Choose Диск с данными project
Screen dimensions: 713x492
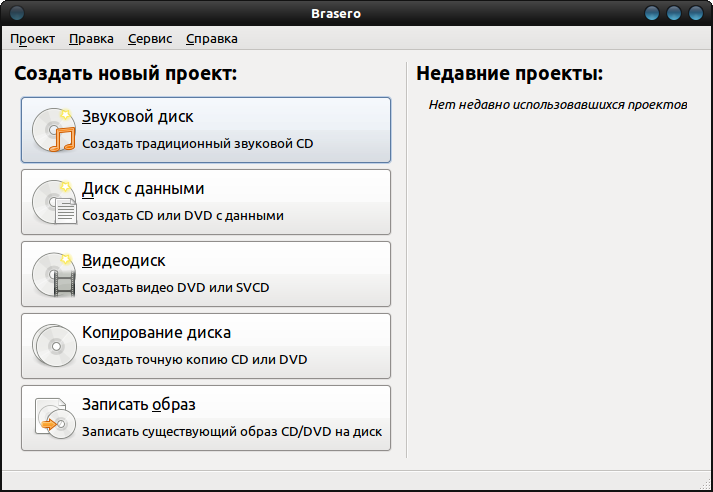click(x=206, y=202)
